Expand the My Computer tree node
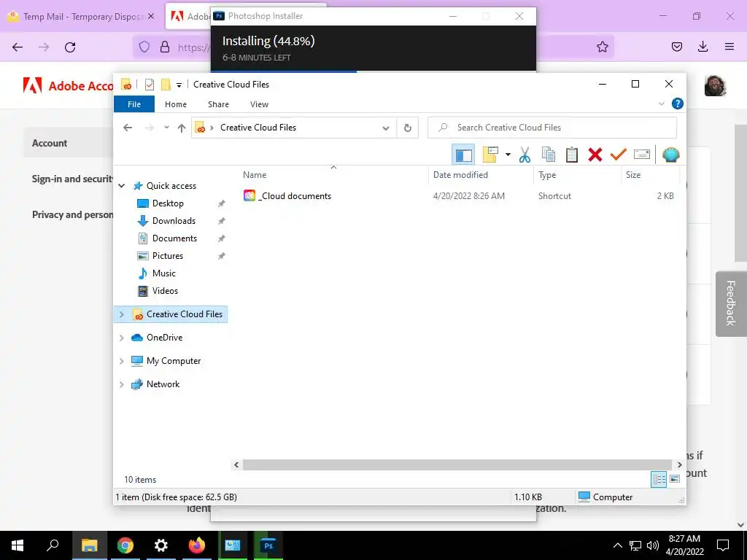747x560 pixels. pos(122,361)
